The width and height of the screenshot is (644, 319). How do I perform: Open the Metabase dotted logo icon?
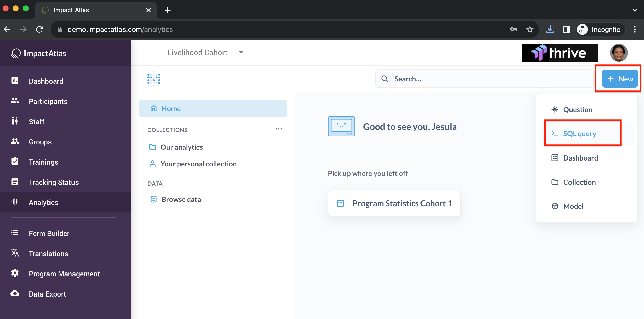coord(153,78)
